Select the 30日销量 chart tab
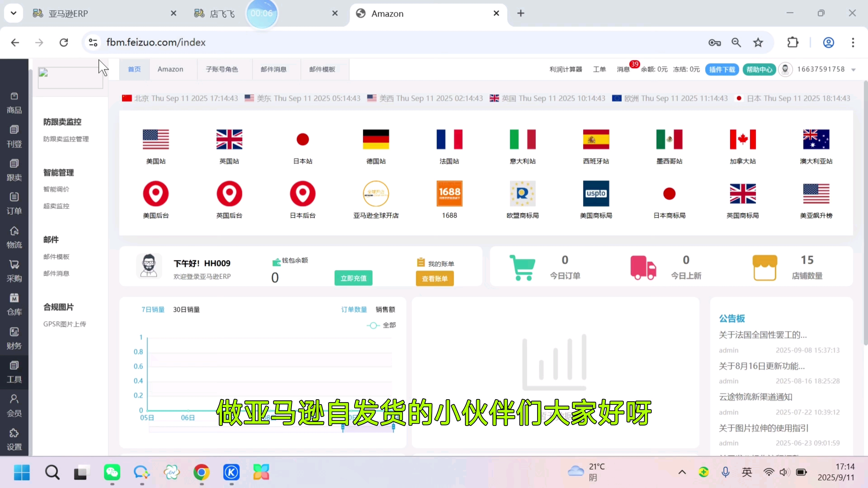The width and height of the screenshot is (868, 488). pyautogui.click(x=186, y=310)
